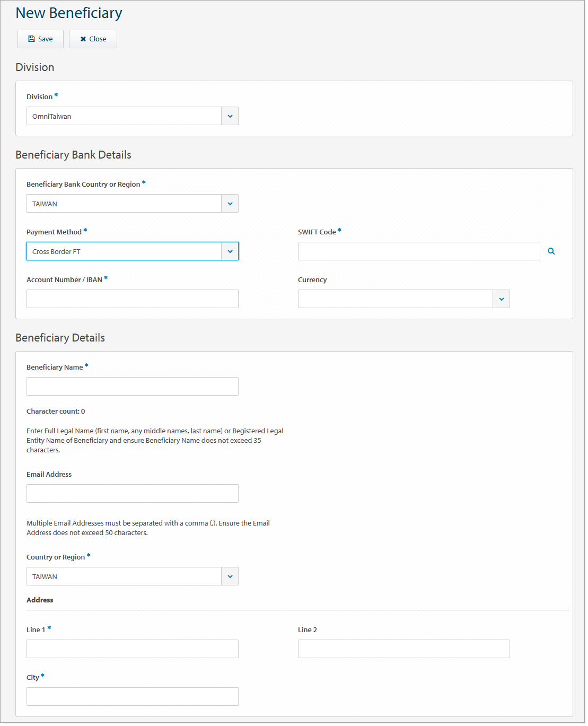This screenshot has height=726, width=588.
Task: Open the Payment Method dropdown arrow
Action: tap(230, 251)
